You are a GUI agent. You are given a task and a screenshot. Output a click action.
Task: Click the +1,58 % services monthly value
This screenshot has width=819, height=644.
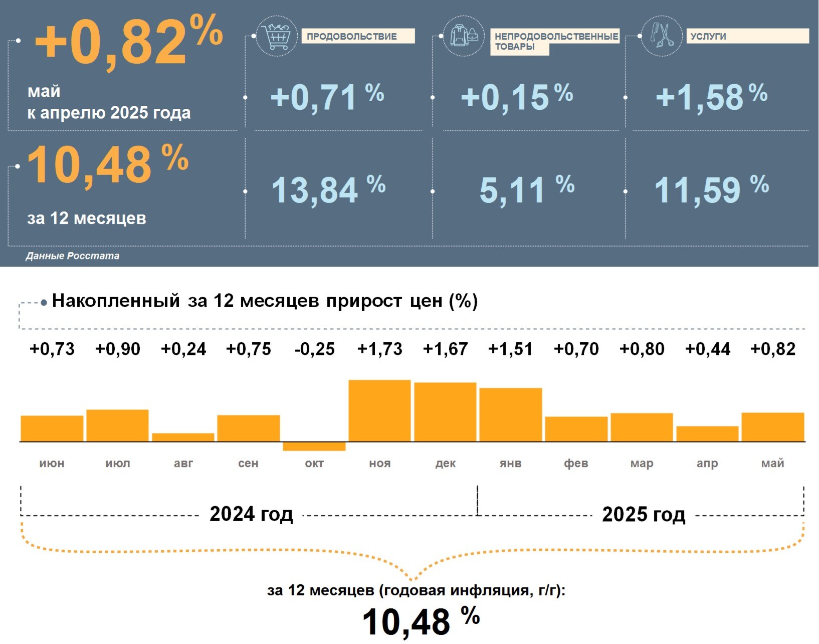(x=711, y=97)
